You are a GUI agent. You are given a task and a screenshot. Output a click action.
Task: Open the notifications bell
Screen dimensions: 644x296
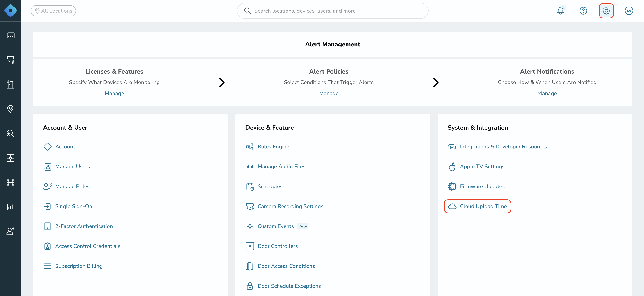coord(560,11)
